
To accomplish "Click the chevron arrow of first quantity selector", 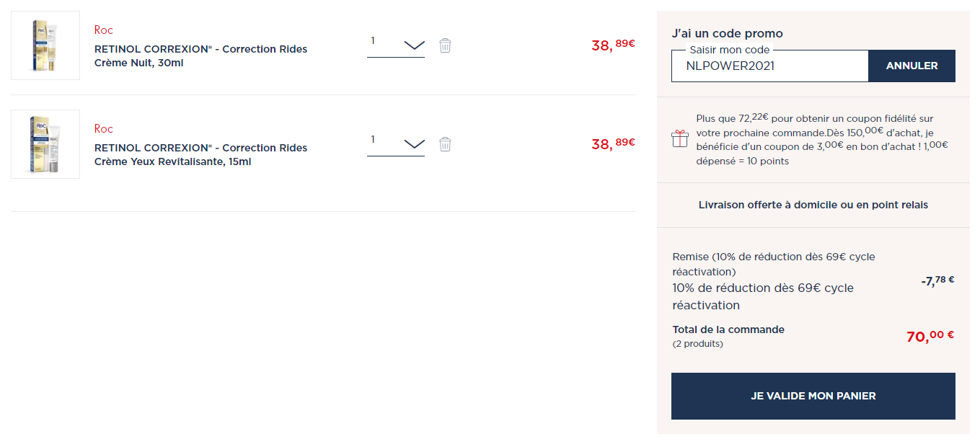I will click(x=414, y=45).
